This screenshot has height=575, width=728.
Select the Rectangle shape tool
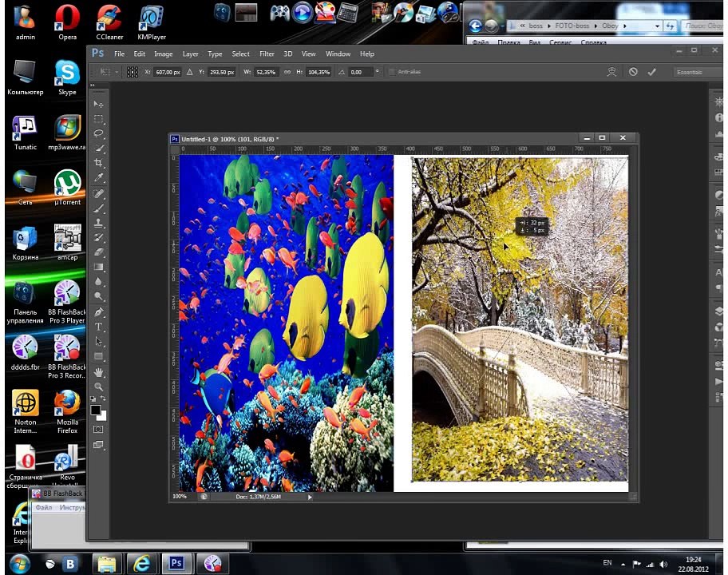98,356
